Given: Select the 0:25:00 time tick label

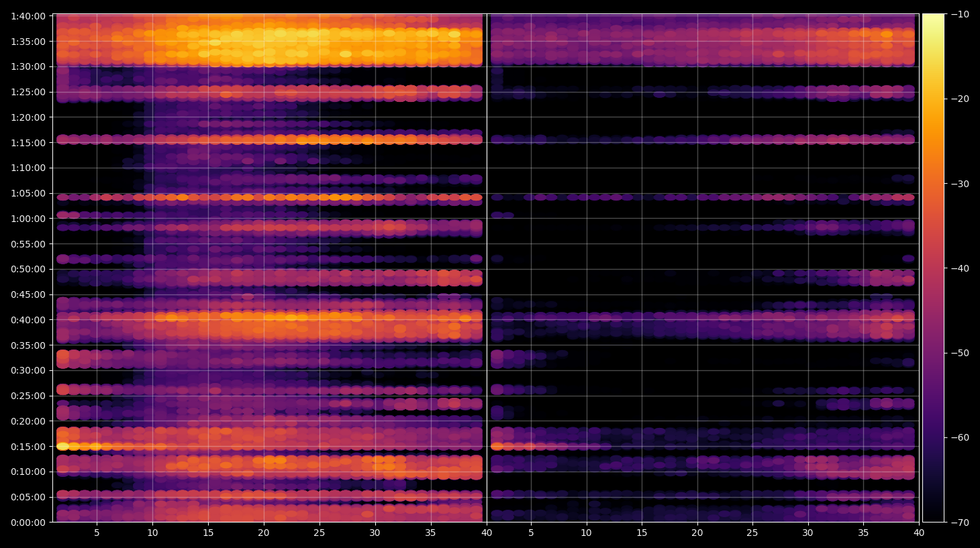Looking at the screenshot, I should pos(28,396).
